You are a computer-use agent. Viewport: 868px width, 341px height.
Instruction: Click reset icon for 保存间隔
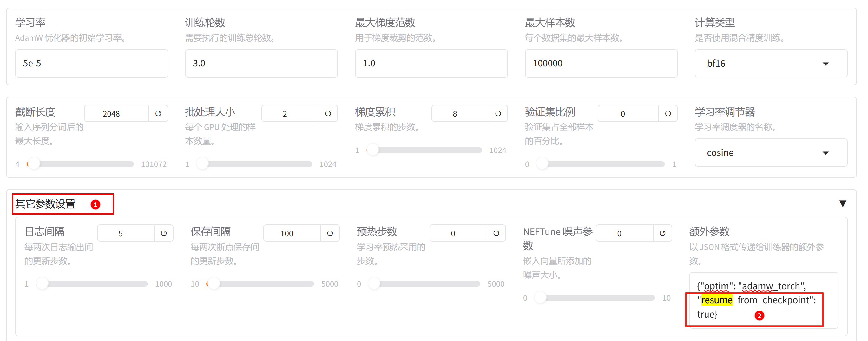(330, 233)
